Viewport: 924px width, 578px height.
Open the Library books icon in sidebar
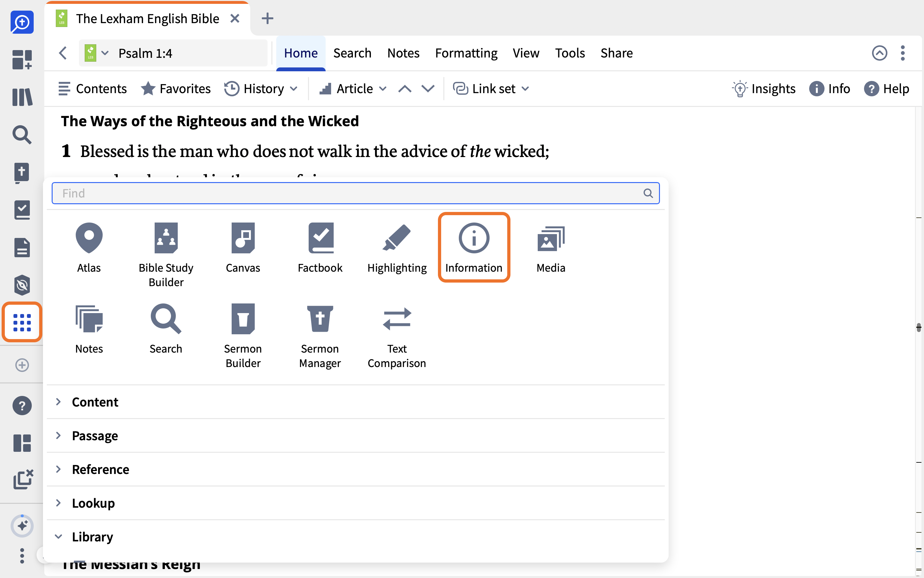click(x=22, y=97)
